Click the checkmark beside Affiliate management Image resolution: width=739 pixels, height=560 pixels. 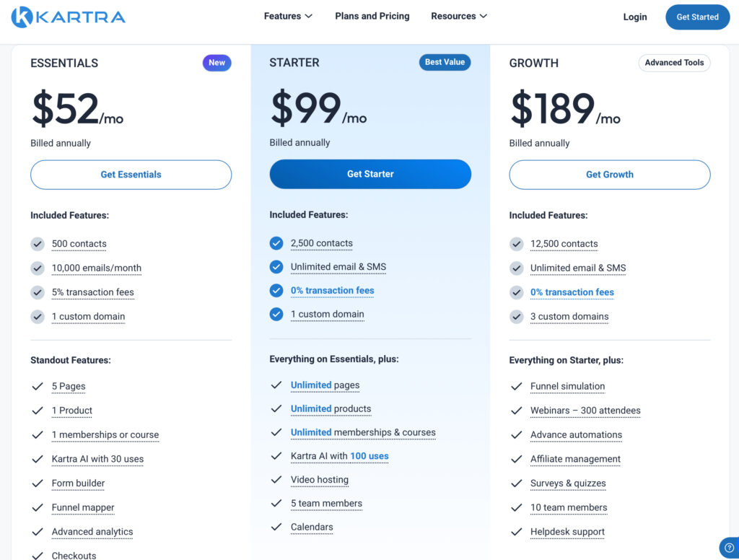[x=517, y=459]
